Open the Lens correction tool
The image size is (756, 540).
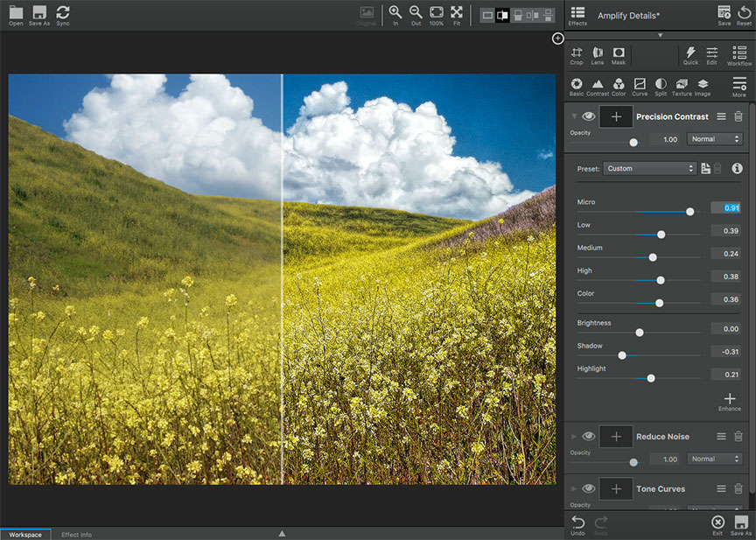(598, 55)
